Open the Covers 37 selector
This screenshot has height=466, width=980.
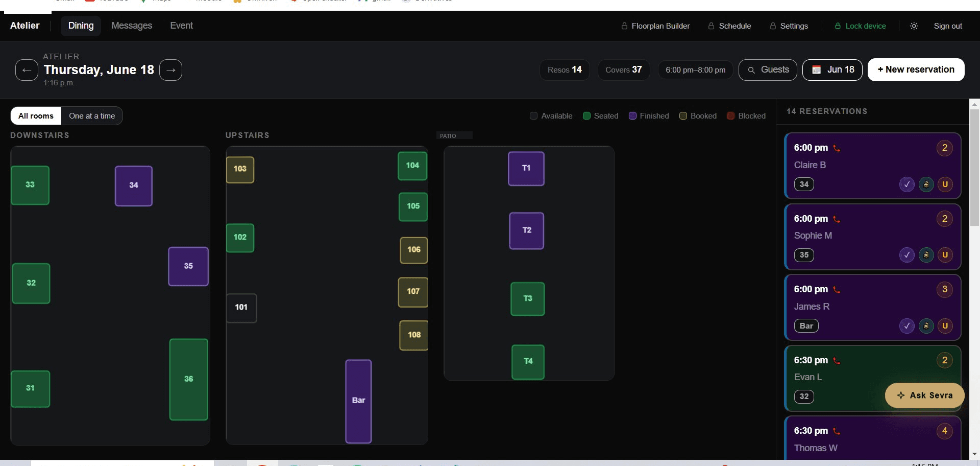[x=623, y=69]
